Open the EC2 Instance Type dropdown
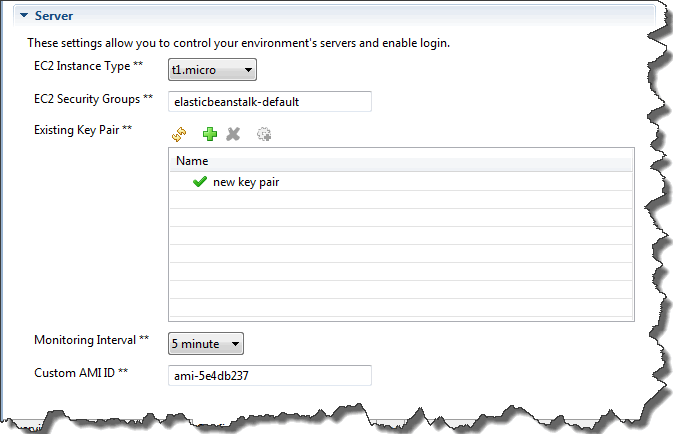Screen dimensions: 673x434 (x=212, y=69)
